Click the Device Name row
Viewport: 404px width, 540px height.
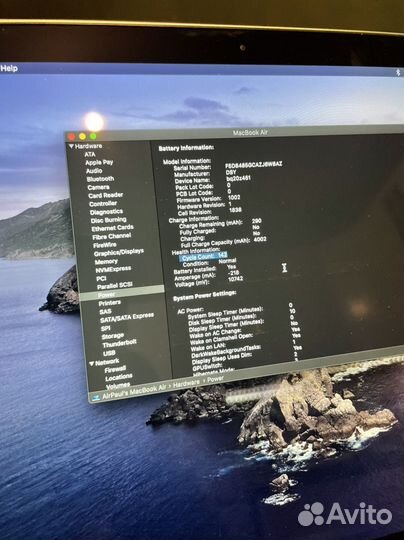pos(213,180)
